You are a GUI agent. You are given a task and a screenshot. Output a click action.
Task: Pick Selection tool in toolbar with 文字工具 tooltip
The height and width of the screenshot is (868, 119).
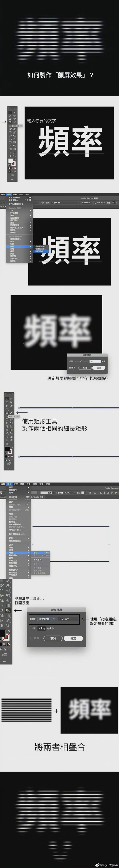pyautogui.click(x=10, y=112)
